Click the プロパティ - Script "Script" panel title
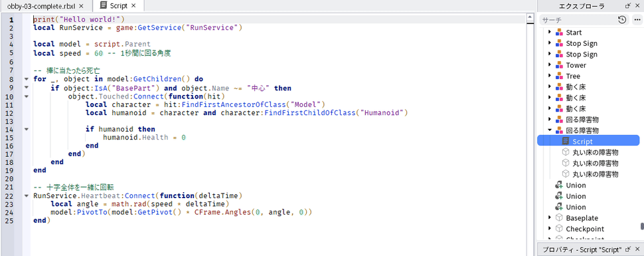Viewport: 644px width, 256px height. (582, 249)
